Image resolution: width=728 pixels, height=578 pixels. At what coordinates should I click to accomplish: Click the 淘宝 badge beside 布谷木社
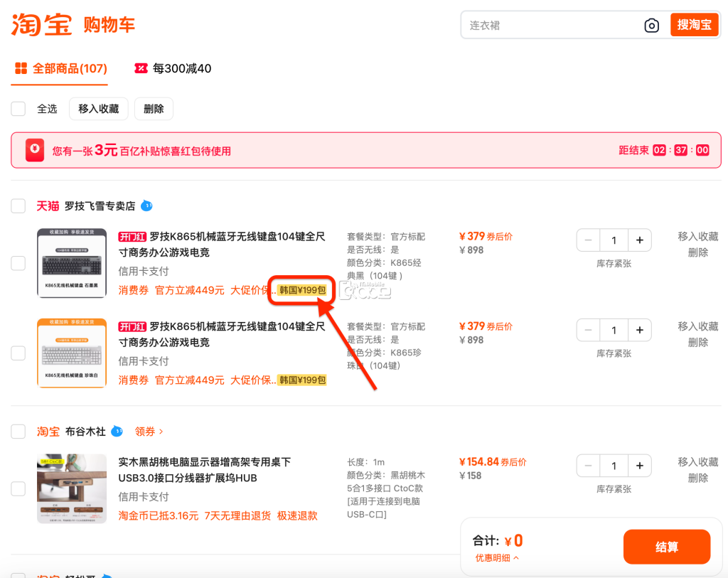pos(48,432)
